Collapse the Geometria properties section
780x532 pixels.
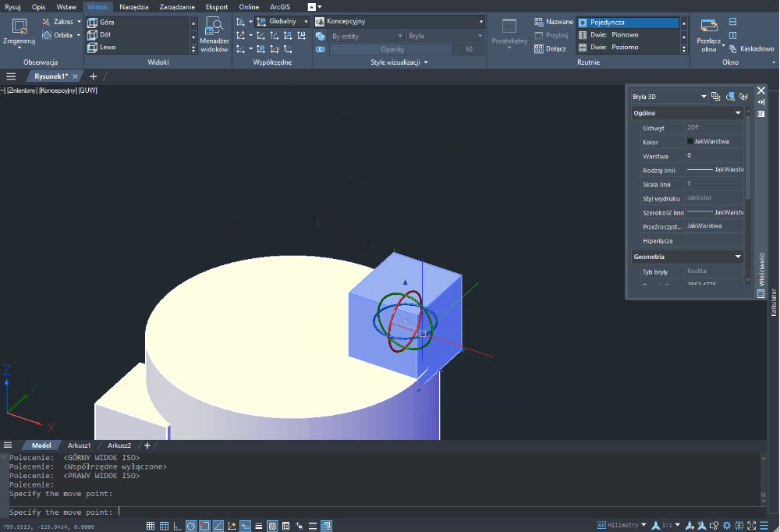click(738, 257)
